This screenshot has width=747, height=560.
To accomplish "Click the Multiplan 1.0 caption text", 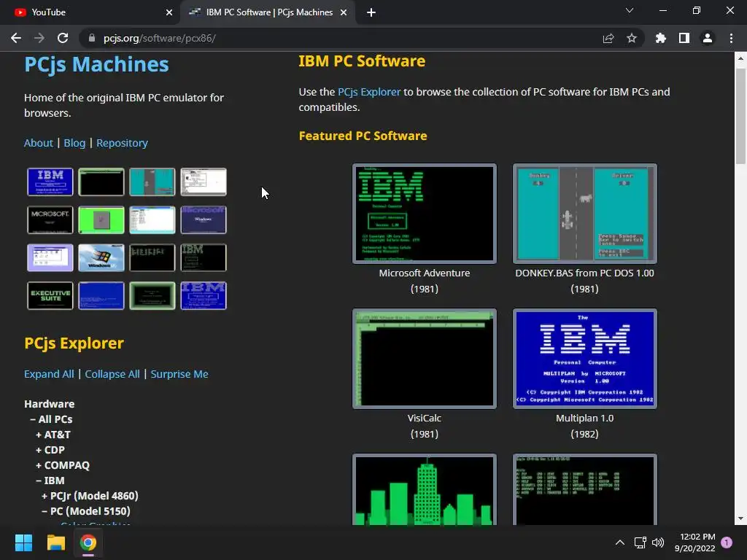I will [x=584, y=418].
